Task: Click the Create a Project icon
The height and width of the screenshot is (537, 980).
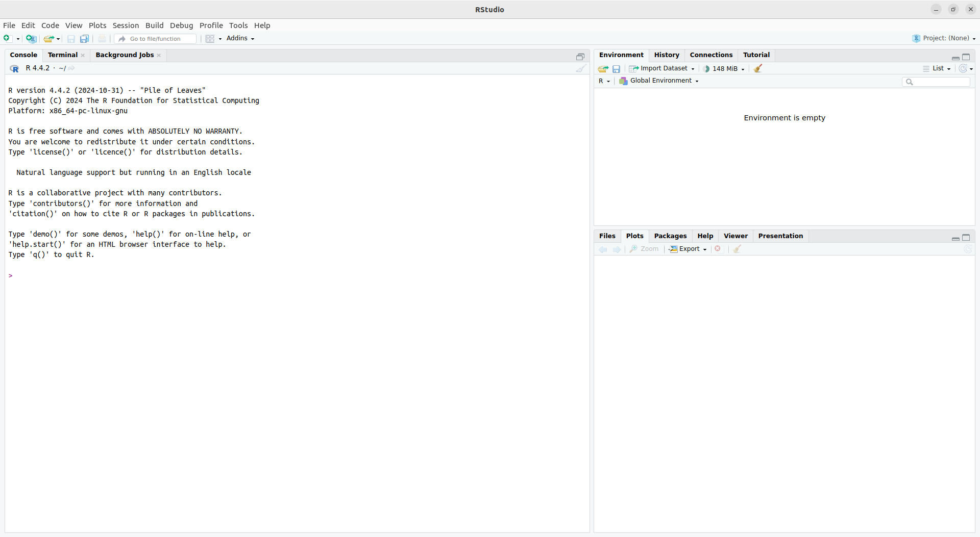Action: 31,38
